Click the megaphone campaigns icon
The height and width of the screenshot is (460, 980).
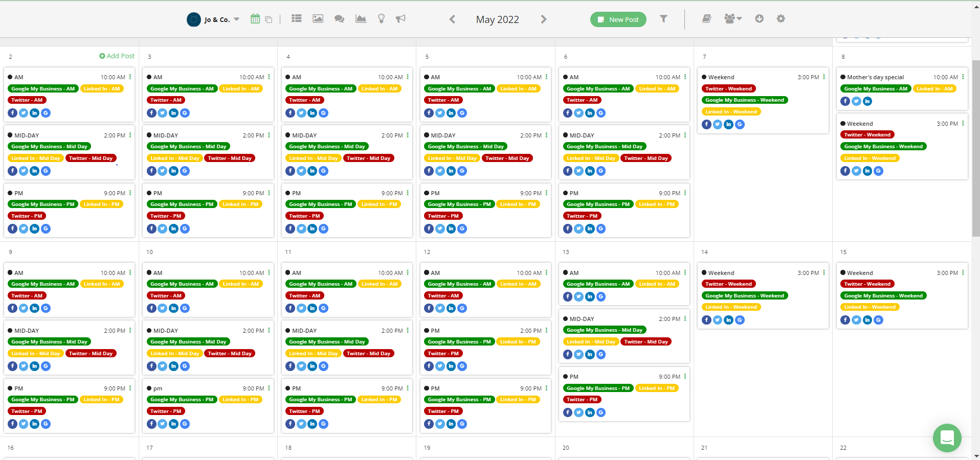click(400, 18)
